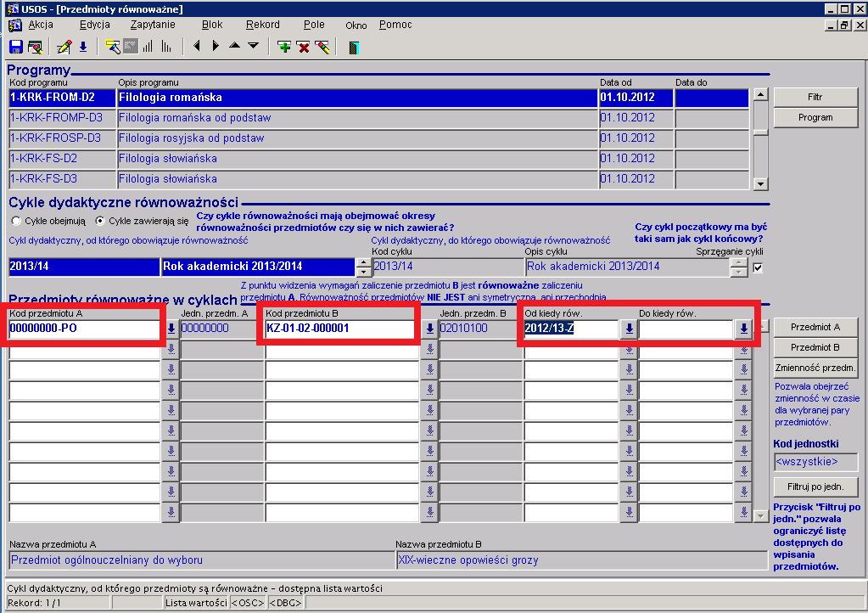Select program row 1-KRK-FROMP-D3
The width and height of the screenshot is (868, 613).
click(62, 118)
